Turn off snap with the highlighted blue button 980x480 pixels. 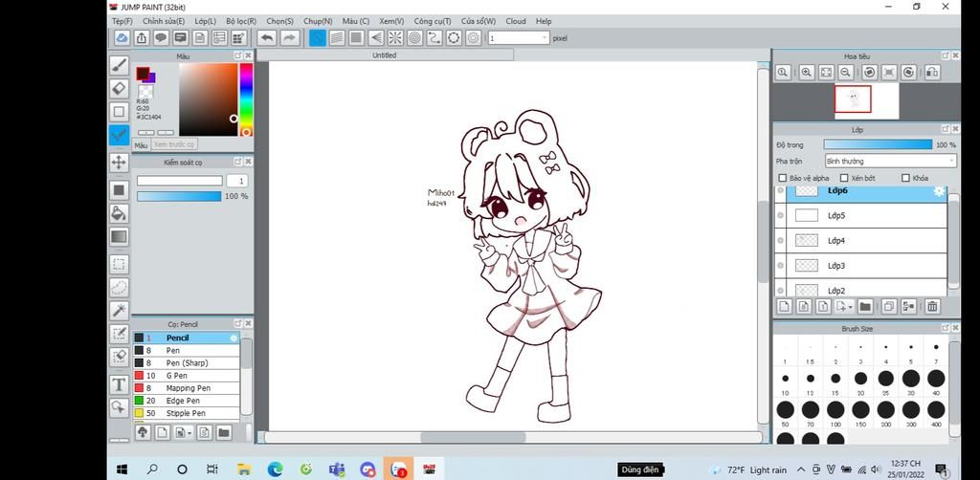coord(318,38)
